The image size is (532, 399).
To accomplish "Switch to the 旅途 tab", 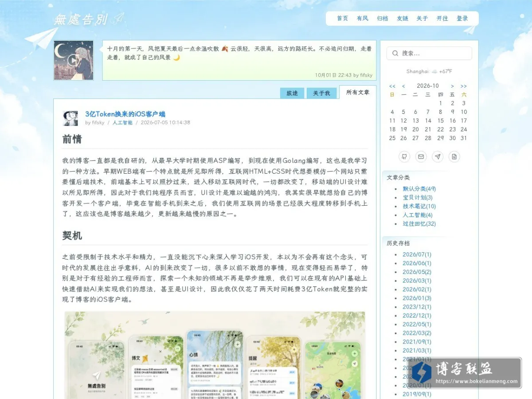I will coord(292,93).
